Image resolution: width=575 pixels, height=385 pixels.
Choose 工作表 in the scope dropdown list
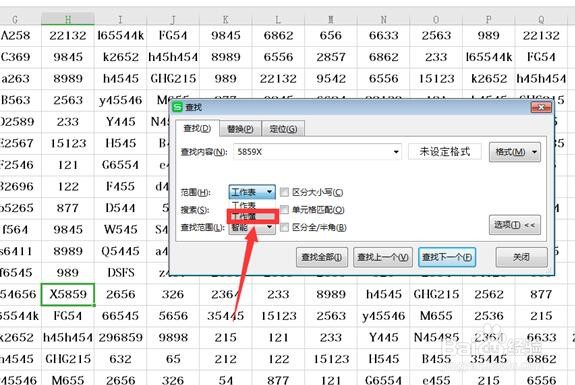(252, 205)
